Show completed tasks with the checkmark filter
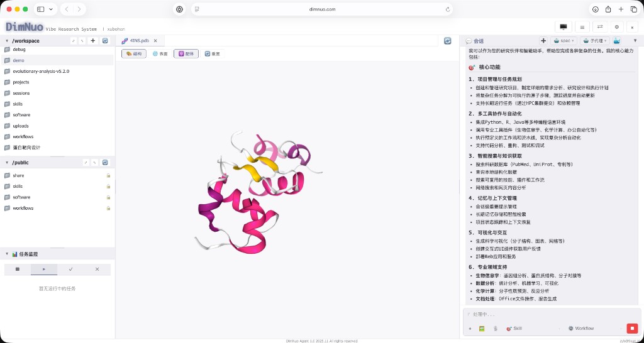644x343 pixels. [x=70, y=269]
